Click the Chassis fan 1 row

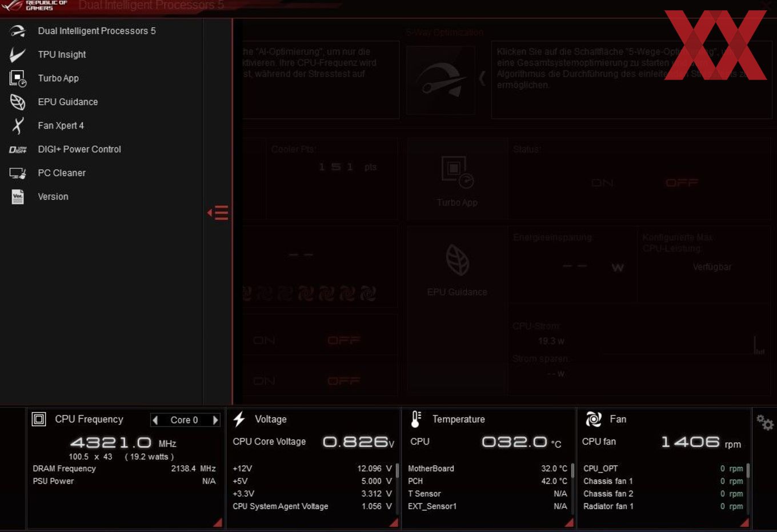pyautogui.click(x=663, y=481)
